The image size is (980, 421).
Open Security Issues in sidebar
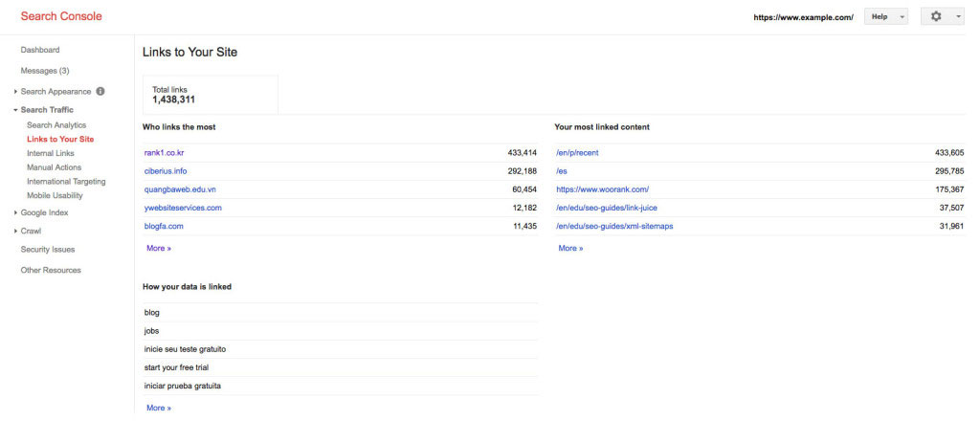48,249
